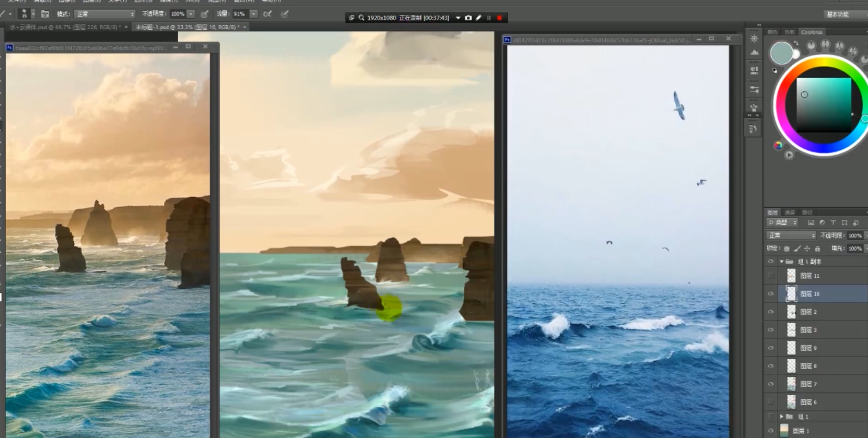Viewport: 868px width, 438px height.
Task: Open the tool preset arrow next to brush icon
Action: click(x=9, y=14)
